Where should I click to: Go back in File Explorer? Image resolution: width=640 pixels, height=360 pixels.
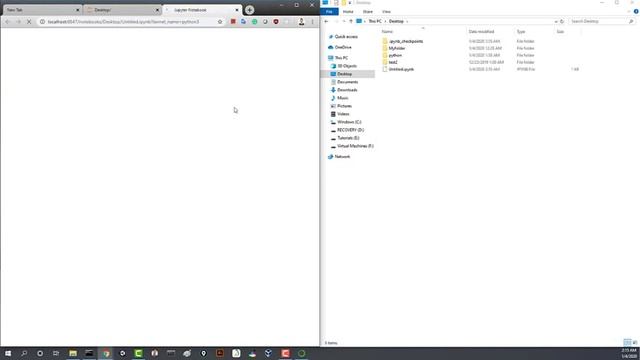[327, 21]
